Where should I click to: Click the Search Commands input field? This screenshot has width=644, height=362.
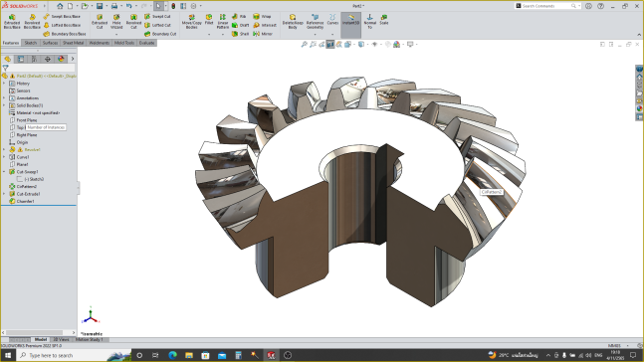click(545, 6)
